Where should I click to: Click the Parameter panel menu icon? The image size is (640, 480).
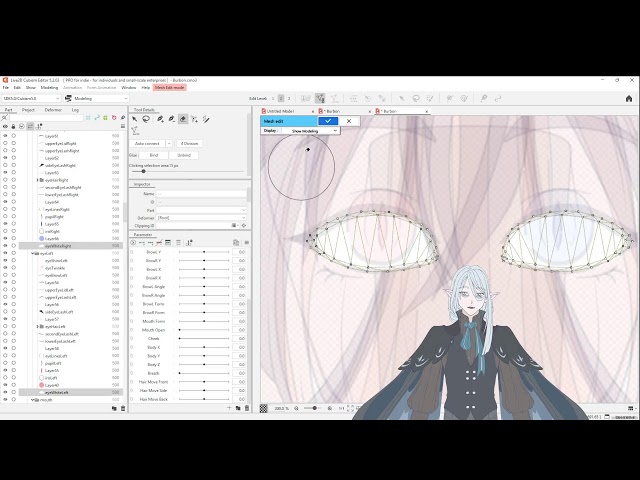click(x=247, y=242)
